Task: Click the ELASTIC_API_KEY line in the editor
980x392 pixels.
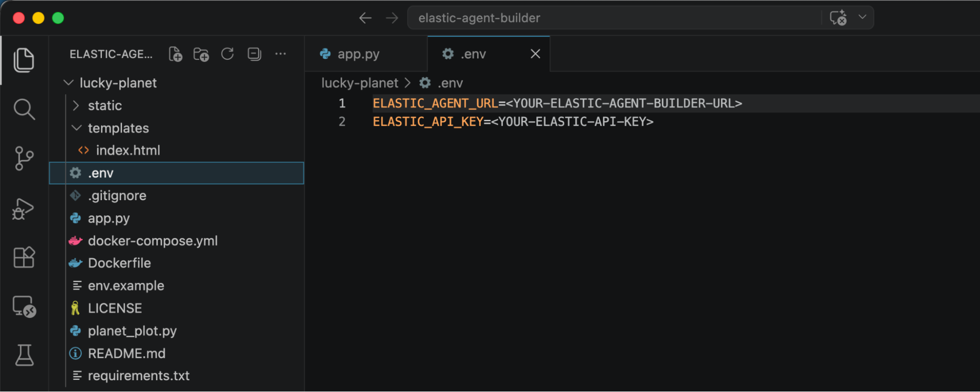Action: [x=513, y=122]
